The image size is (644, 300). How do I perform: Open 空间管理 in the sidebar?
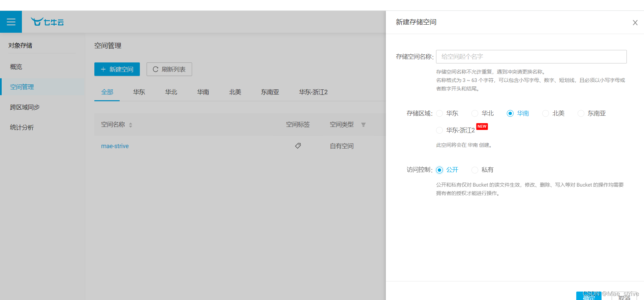pos(42,87)
